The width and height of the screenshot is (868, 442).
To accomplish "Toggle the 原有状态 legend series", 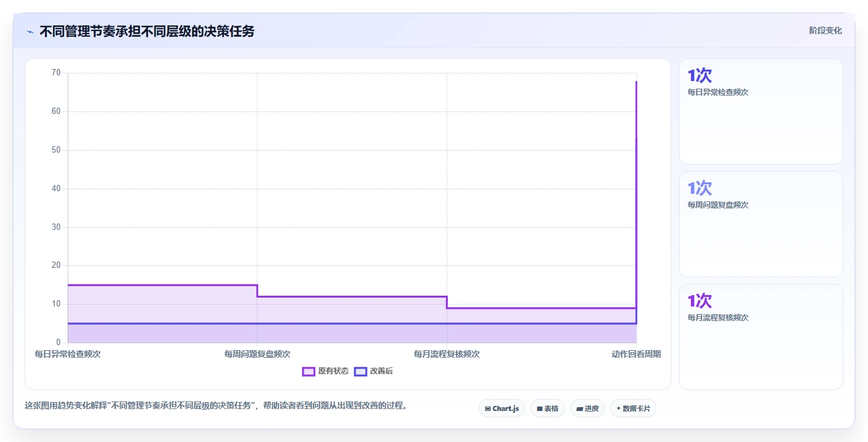I will 325,371.
